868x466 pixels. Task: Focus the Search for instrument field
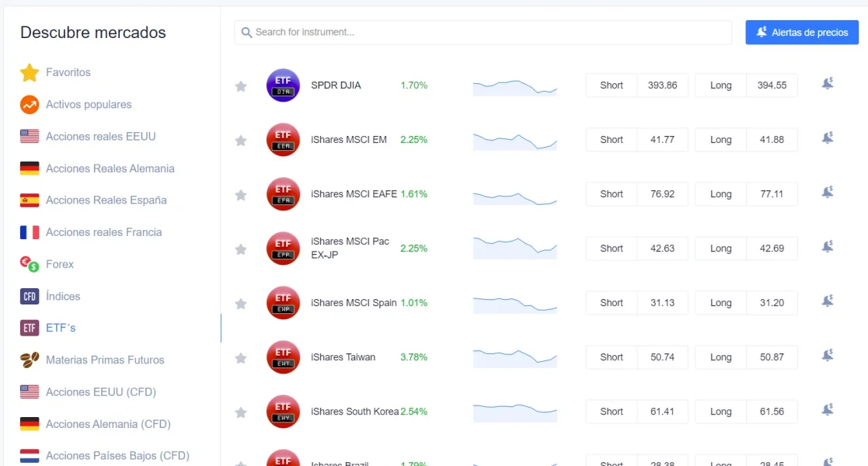click(x=483, y=33)
